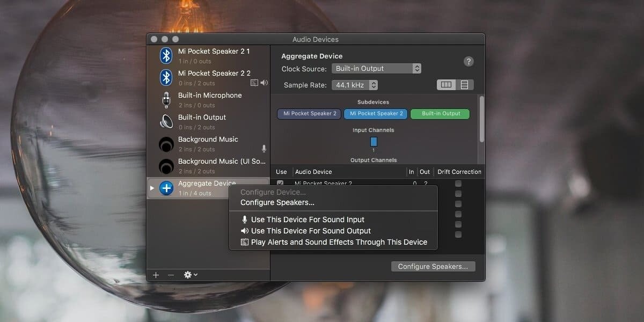Remove selected device using the minus icon

coord(171,275)
